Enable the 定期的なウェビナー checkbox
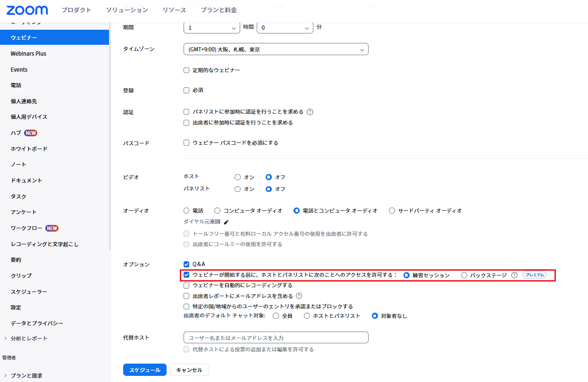 pos(186,70)
